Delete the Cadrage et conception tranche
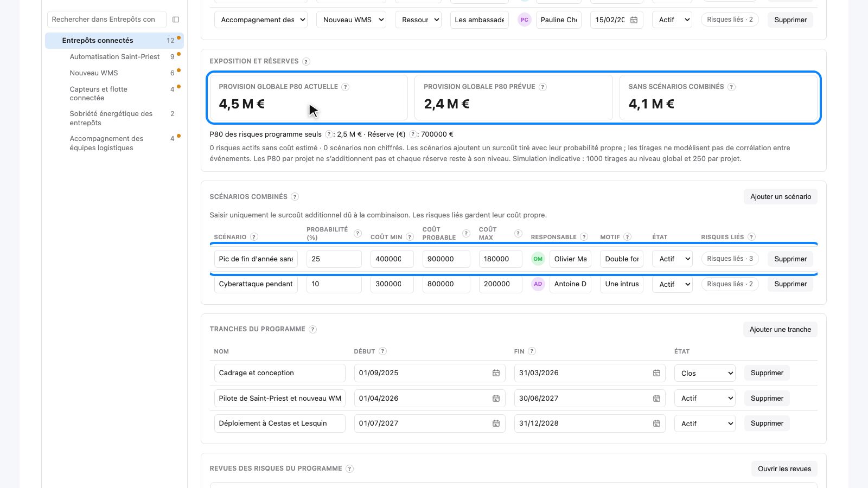868x488 pixels. tap(767, 373)
